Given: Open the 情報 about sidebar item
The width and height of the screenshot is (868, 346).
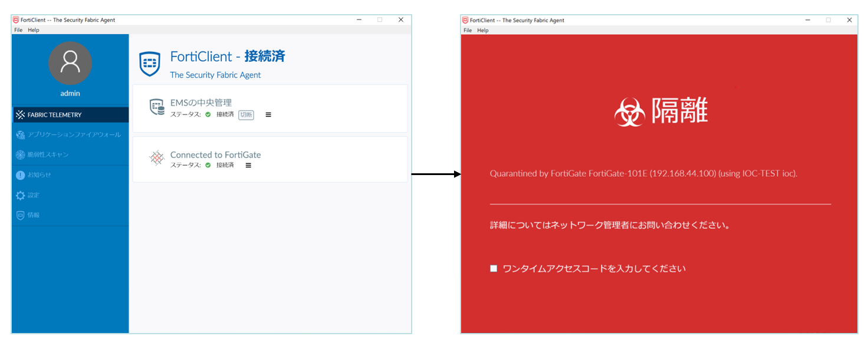Looking at the screenshot, I should (x=70, y=215).
